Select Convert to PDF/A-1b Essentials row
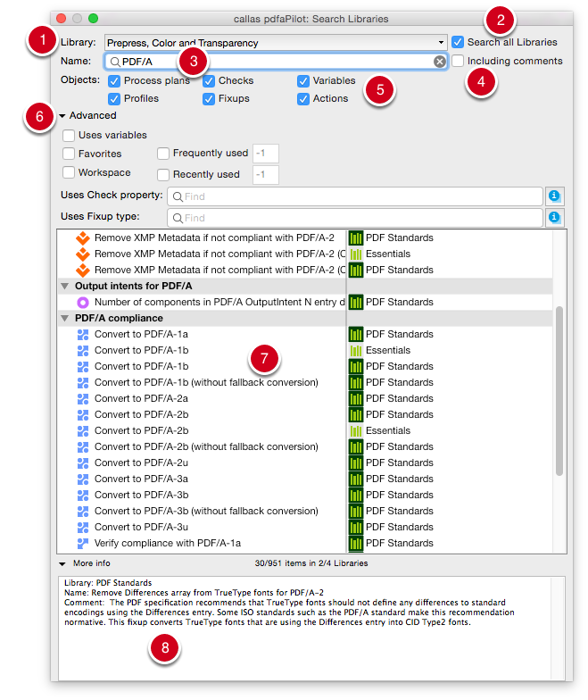This screenshot has width=588, height=700. coord(305,350)
